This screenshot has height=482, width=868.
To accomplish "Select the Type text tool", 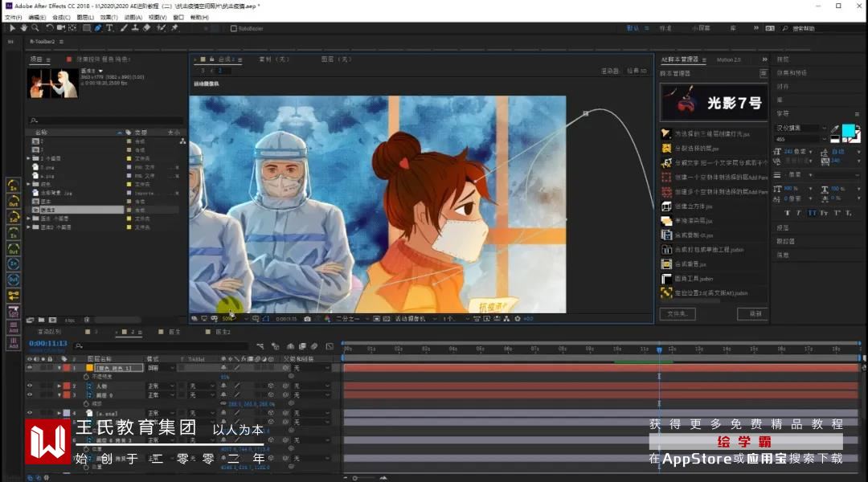I will [x=109, y=27].
